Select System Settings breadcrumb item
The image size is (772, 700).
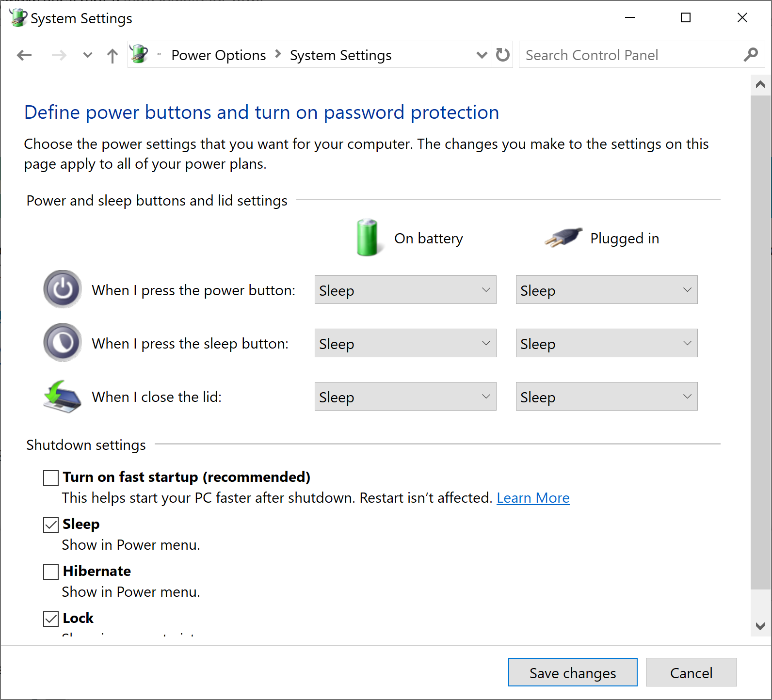click(x=340, y=55)
